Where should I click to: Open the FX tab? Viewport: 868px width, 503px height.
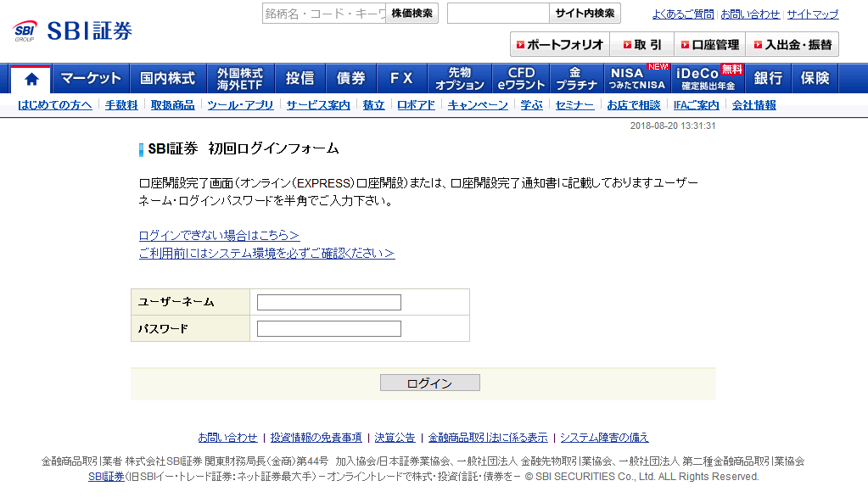402,79
